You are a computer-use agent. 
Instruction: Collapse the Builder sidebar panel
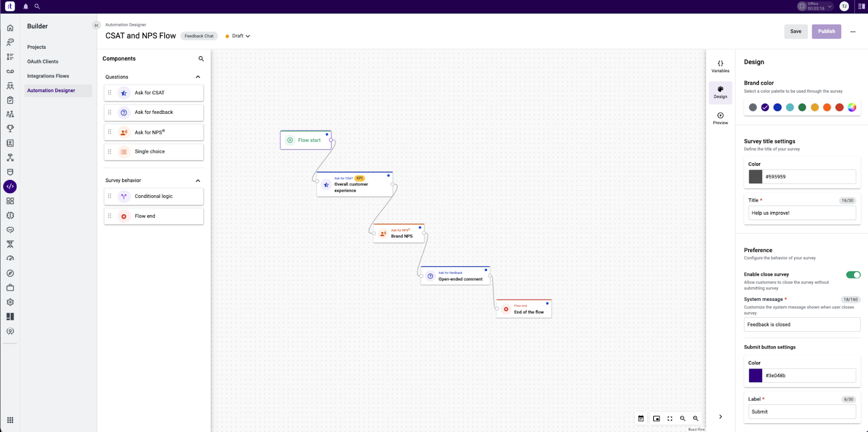click(97, 25)
